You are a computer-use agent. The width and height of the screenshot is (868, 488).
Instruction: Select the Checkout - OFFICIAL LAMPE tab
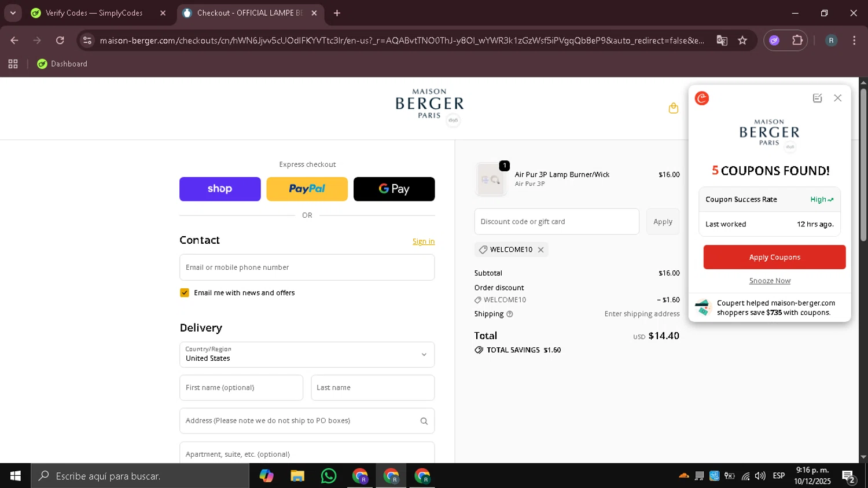tap(249, 13)
